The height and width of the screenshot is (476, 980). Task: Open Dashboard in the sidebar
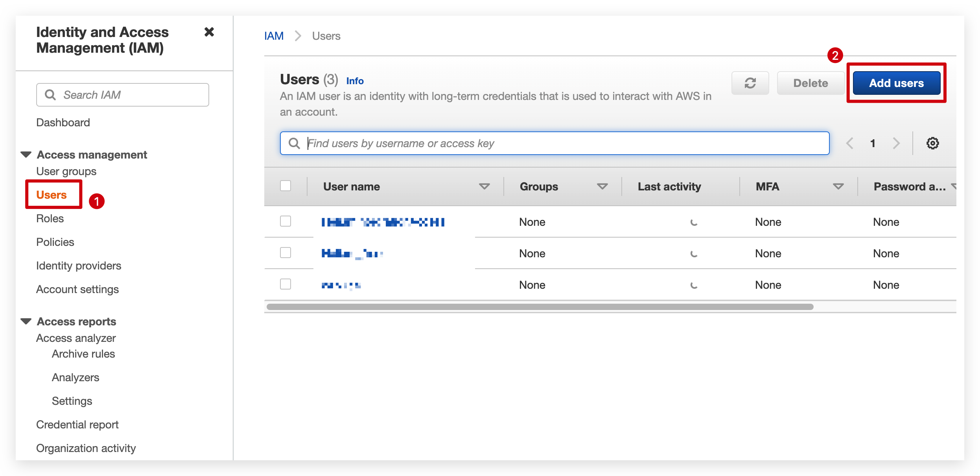tap(63, 122)
